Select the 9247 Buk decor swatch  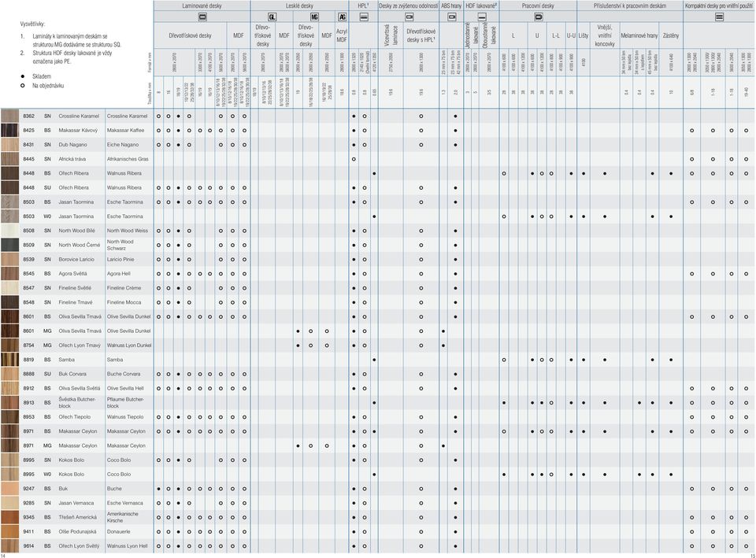click(9, 489)
